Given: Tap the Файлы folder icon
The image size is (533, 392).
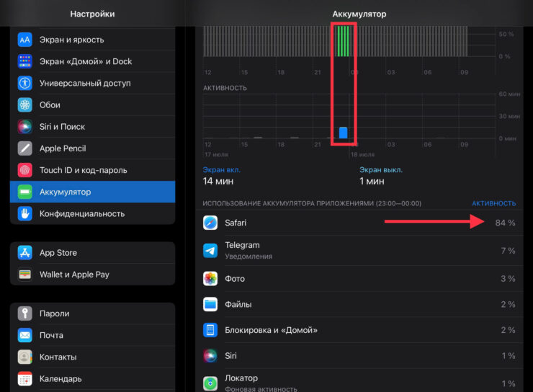Looking at the screenshot, I should [210, 304].
